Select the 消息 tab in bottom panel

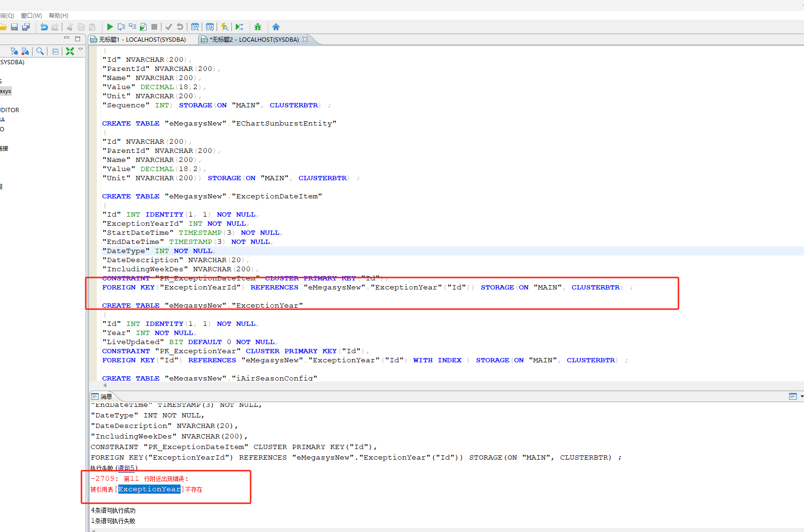102,396
